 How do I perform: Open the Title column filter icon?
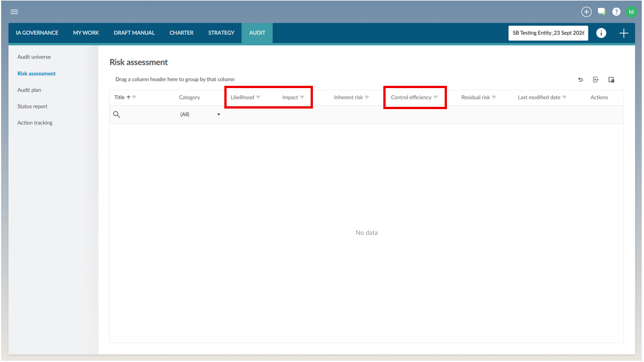[x=134, y=97]
